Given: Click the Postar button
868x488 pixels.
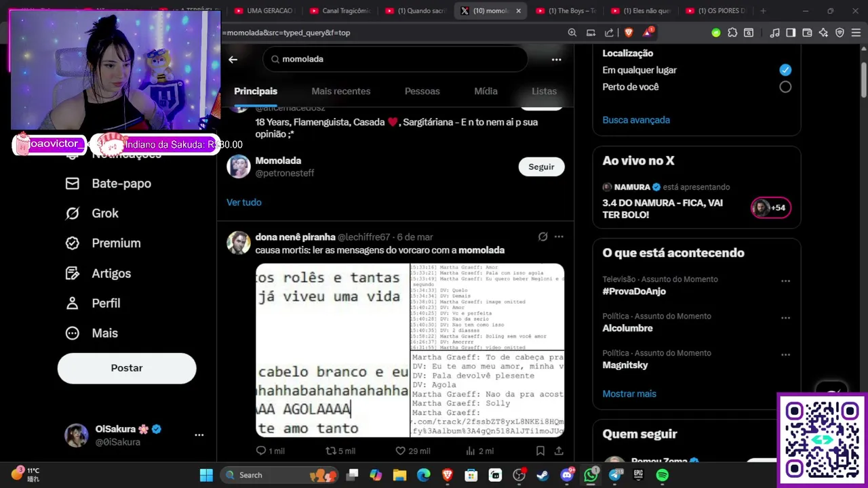Looking at the screenshot, I should pyautogui.click(x=127, y=368).
